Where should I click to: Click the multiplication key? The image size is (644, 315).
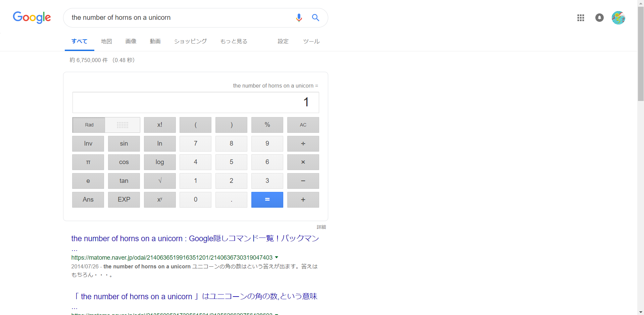(303, 162)
